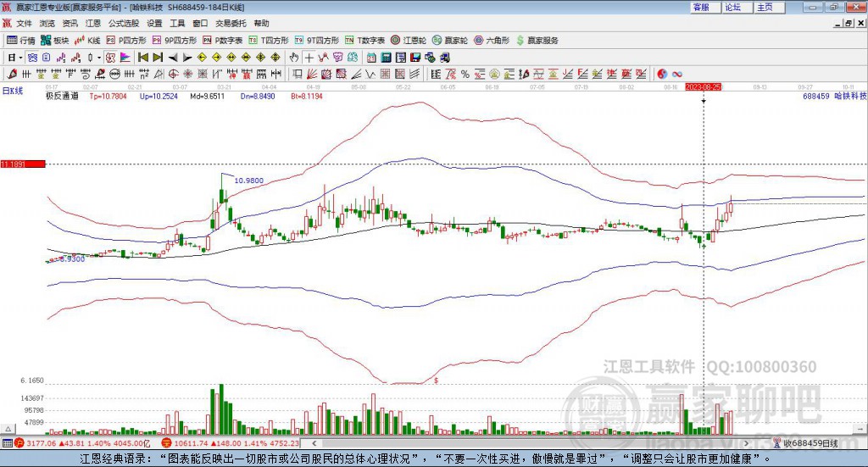Open the 公式选股 menu
The width and height of the screenshot is (868, 467).
click(124, 23)
